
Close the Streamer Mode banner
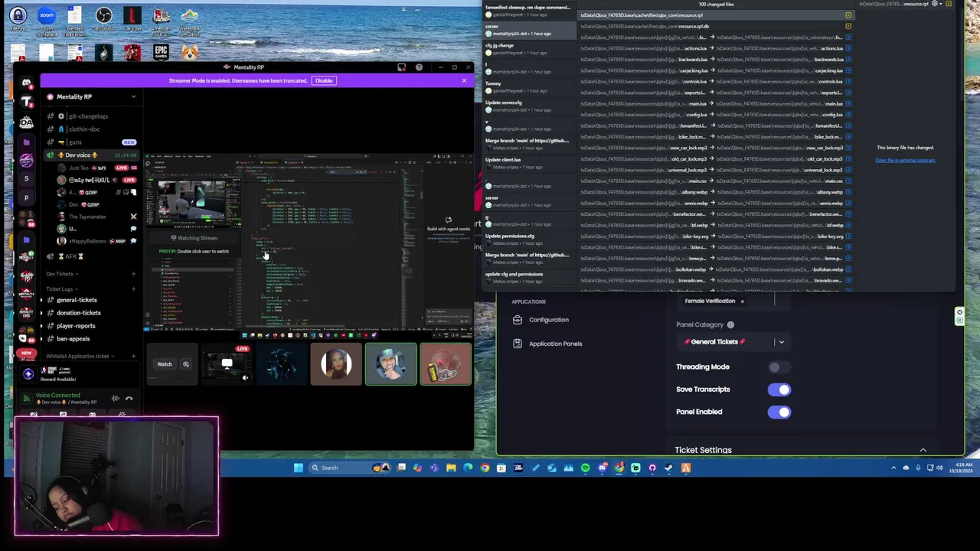click(x=464, y=80)
